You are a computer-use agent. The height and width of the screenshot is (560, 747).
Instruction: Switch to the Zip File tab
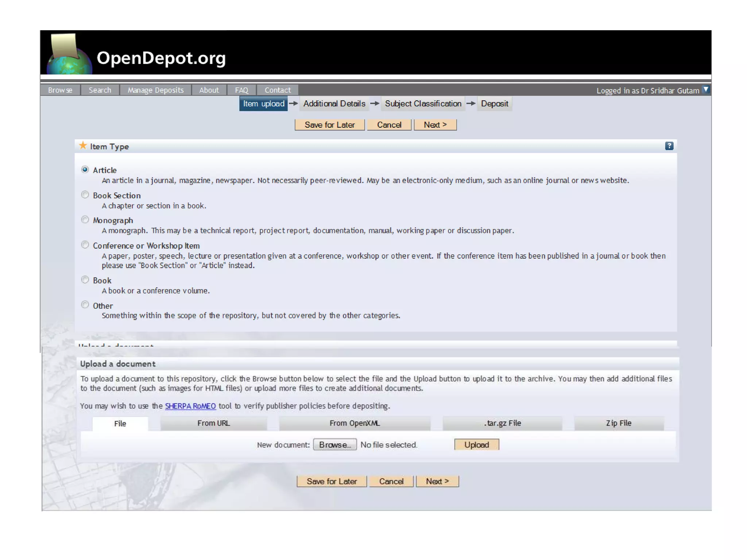click(x=618, y=423)
